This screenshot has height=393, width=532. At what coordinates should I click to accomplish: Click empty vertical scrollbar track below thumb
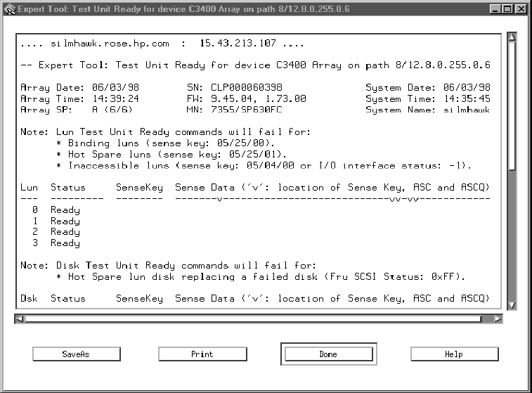(512, 239)
